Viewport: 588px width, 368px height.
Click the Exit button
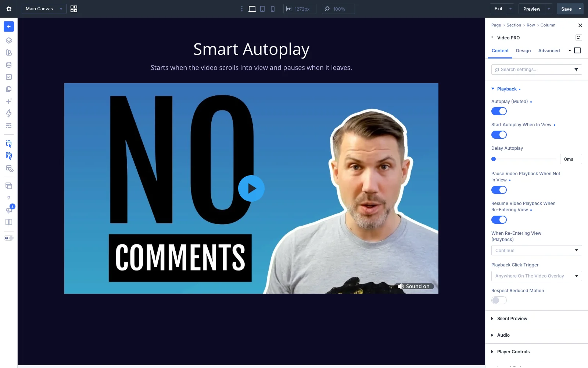498,9
